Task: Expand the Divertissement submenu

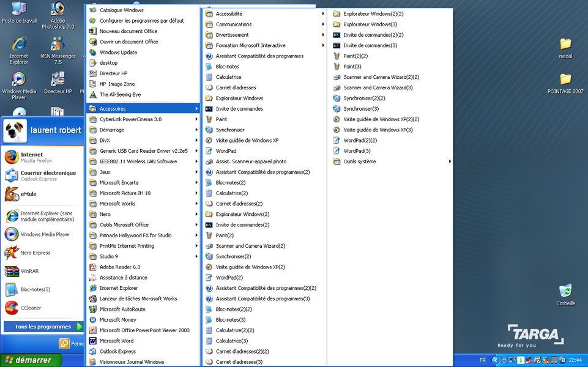Action: [265, 35]
